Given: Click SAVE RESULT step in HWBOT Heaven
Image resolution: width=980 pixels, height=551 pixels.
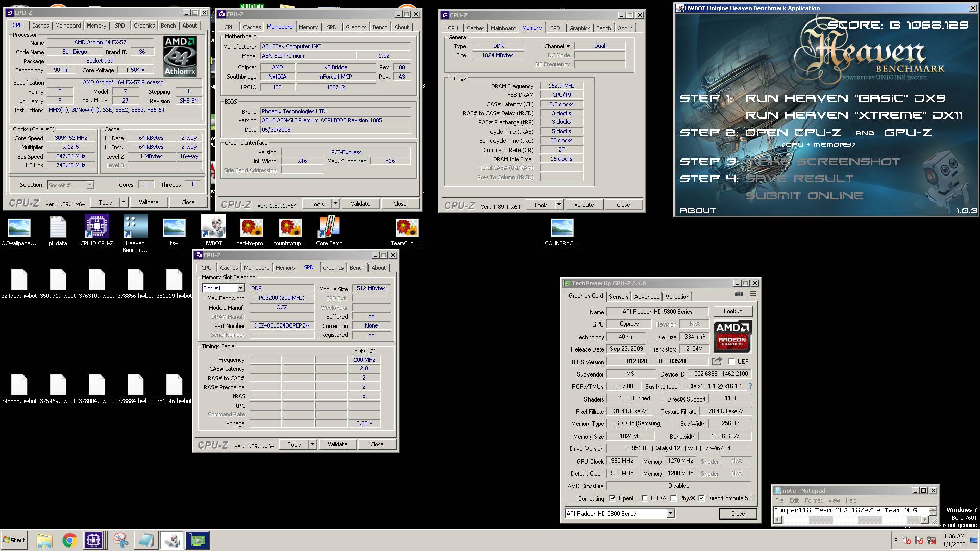Looking at the screenshot, I should pos(799,179).
